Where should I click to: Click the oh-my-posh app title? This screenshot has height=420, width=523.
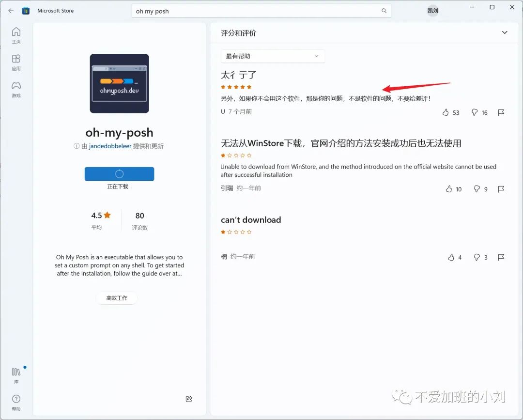[x=120, y=132]
